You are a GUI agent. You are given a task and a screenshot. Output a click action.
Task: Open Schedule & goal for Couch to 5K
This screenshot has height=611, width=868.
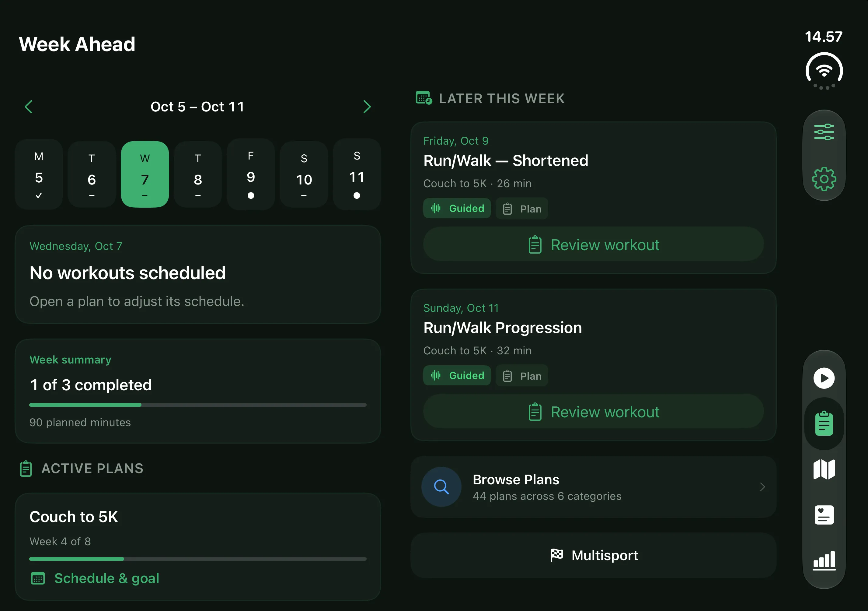(95, 578)
